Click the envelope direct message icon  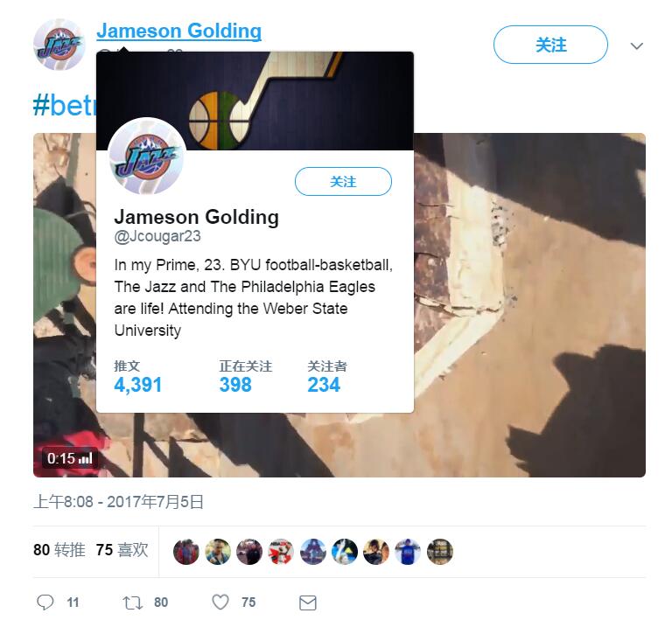pyautogui.click(x=307, y=603)
